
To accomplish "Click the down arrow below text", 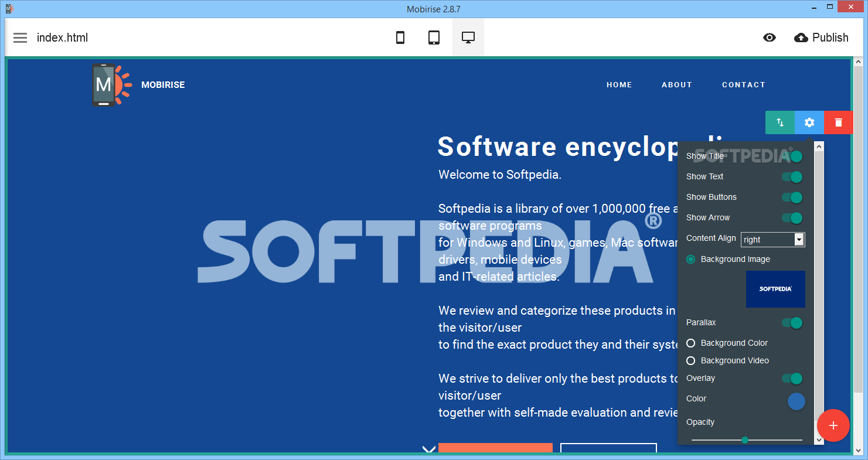I will coord(429,449).
